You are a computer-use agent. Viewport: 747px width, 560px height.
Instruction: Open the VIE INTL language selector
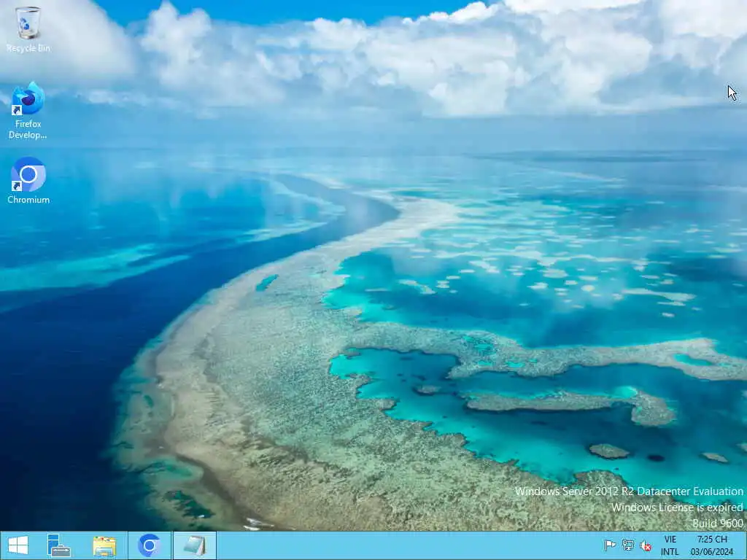670,545
